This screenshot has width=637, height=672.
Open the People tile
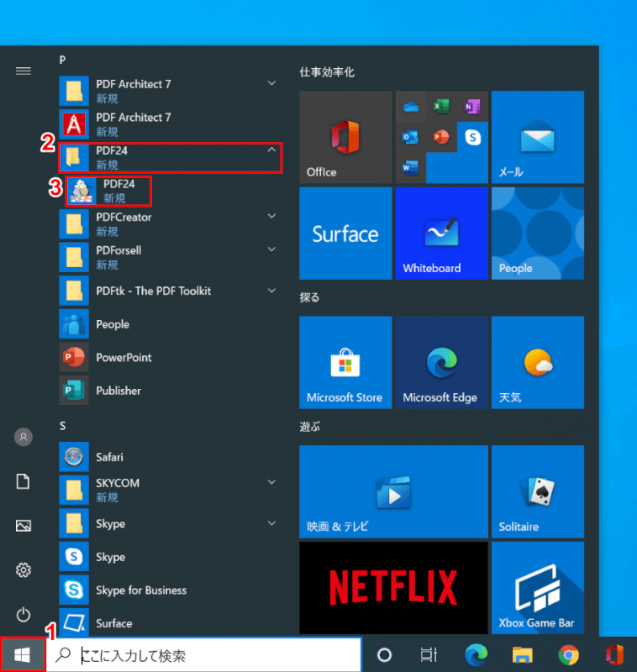538,234
